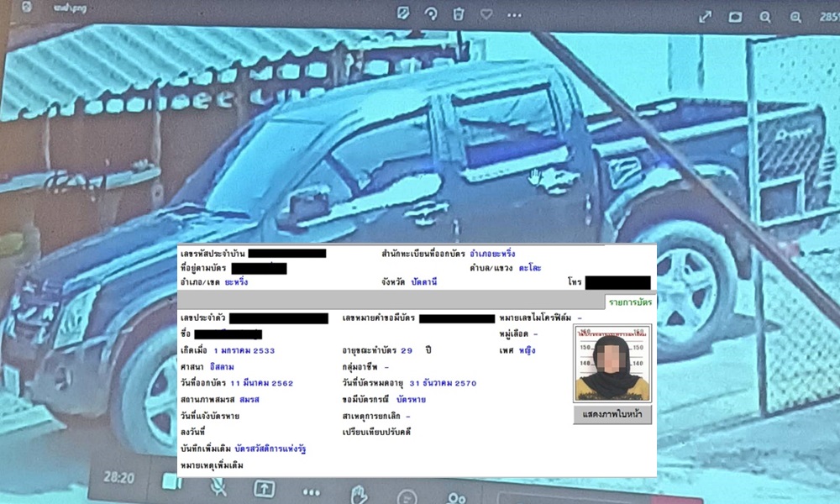
Task: Open more actions in meeting bar
Action: tap(312, 492)
